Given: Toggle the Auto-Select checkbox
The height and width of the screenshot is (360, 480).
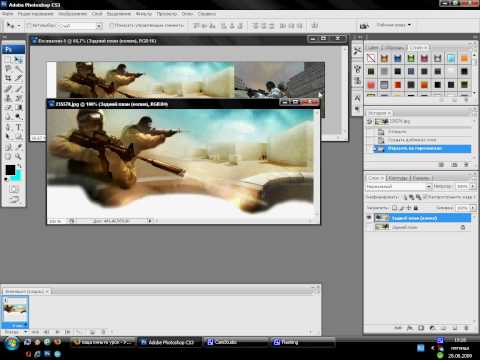Looking at the screenshot, I should pyautogui.click(x=29, y=25).
